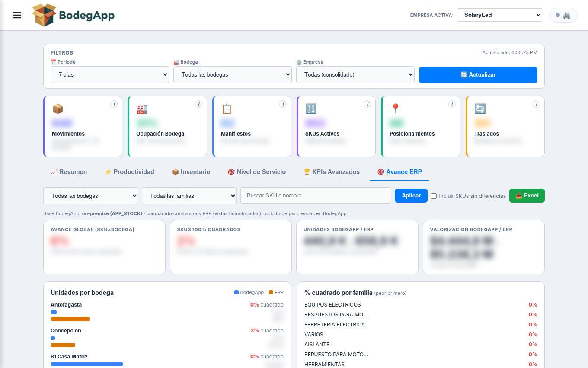
Task: Open info icon on Posicionamientos card
Action: (x=452, y=104)
